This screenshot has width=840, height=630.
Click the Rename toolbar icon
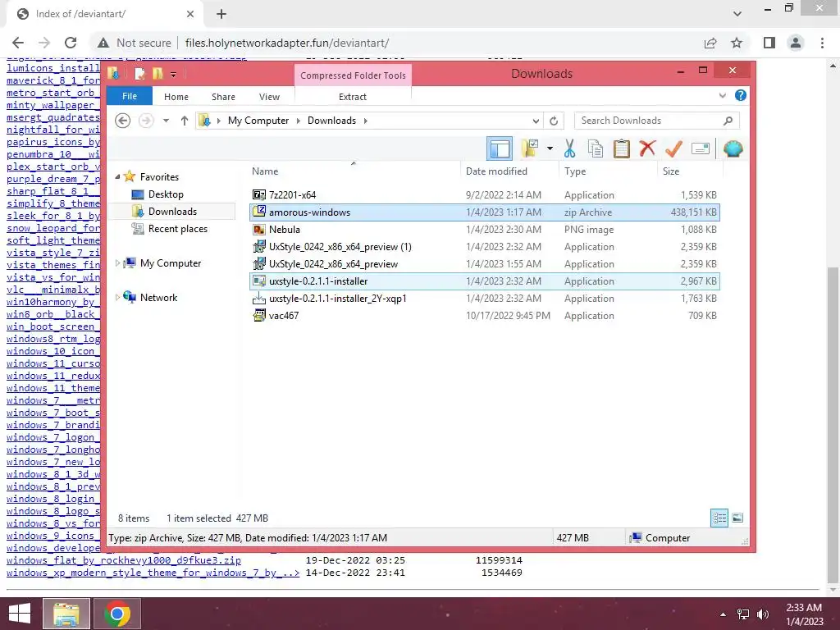701,148
